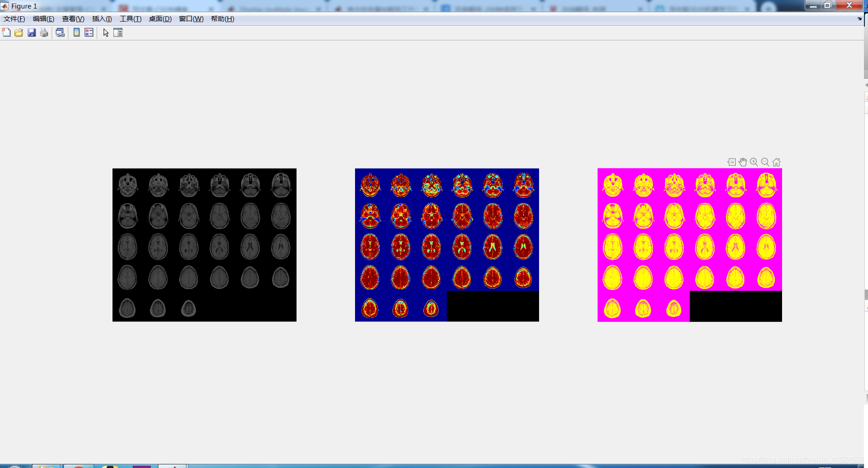Open the 窗口(W) menu
The image size is (868, 468).
(191, 19)
